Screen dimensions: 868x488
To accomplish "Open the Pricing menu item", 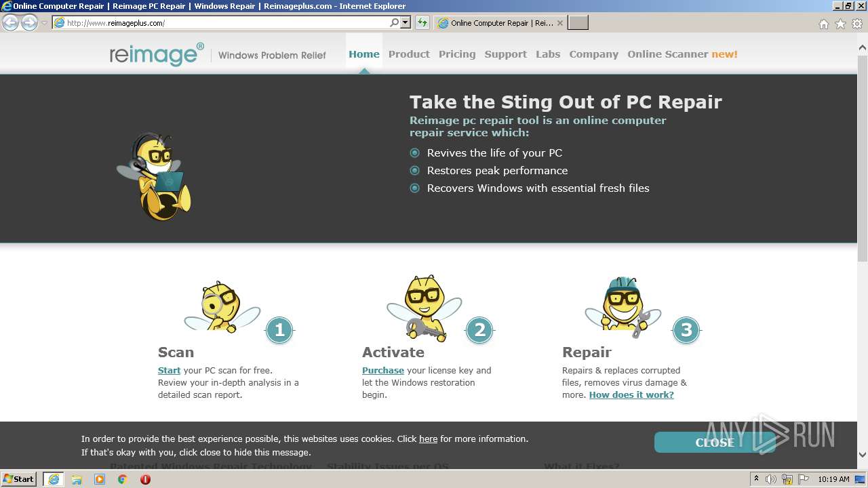I will pyautogui.click(x=457, y=54).
